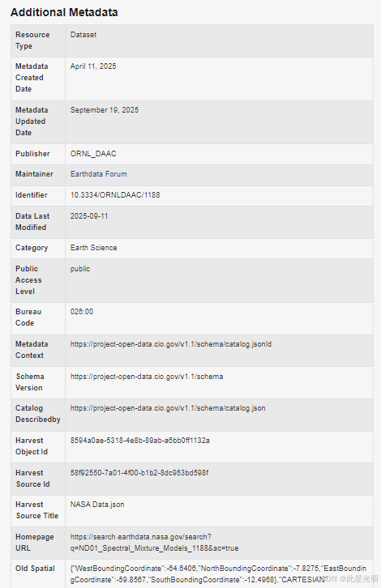Click the Data Last Modified value 2025-09-11
The height and width of the screenshot is (588, 381).
tap(89, 216)
